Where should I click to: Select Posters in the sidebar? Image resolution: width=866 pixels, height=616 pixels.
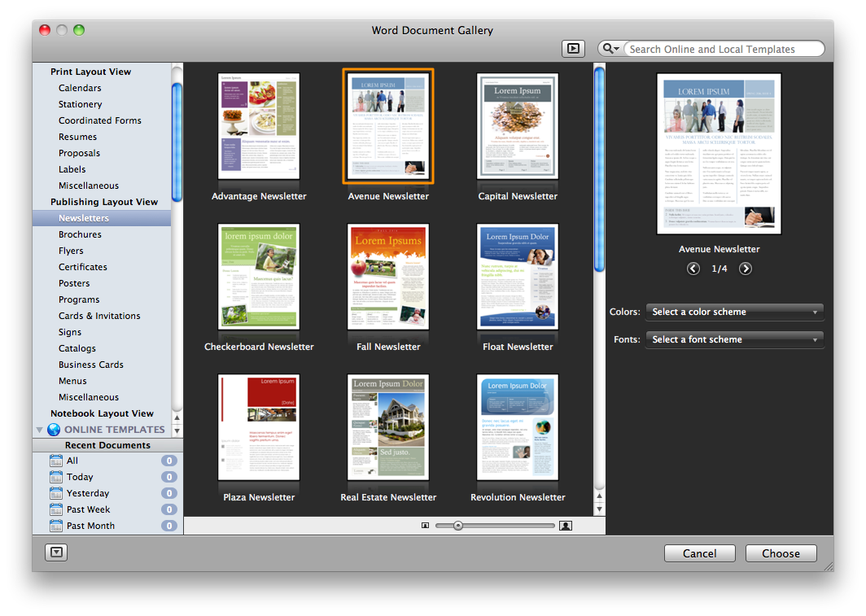click(x=74, y=283)
